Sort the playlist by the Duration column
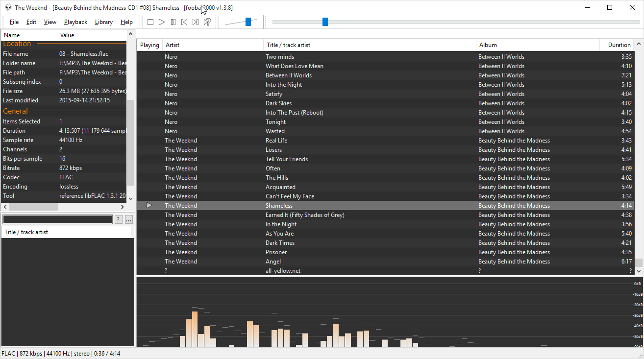This screenshot has height=359, width=644. point(617,45)
